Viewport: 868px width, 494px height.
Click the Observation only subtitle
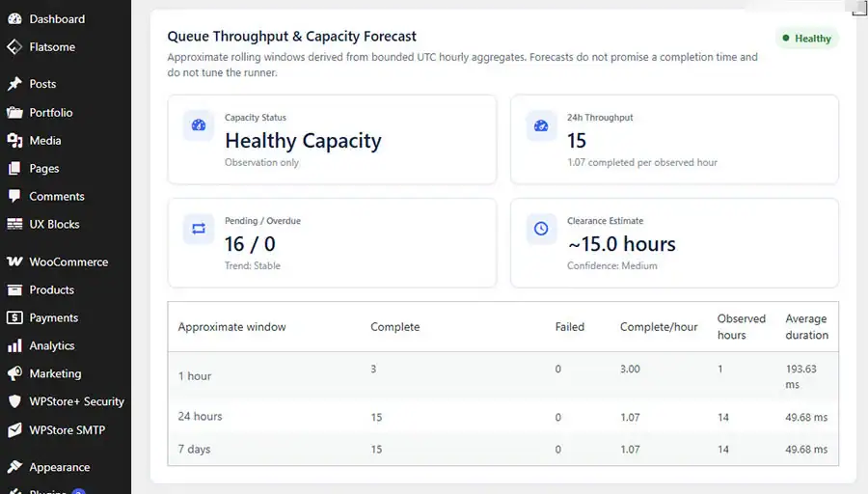[261, 162]
